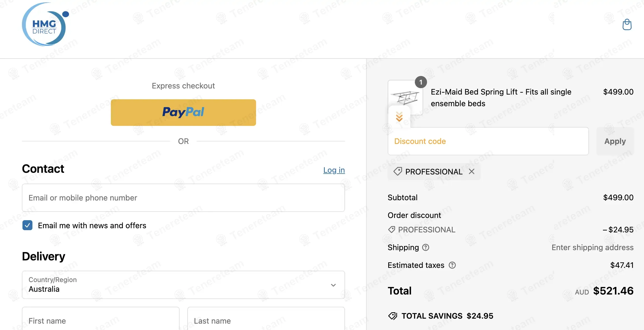Remove the PROFESSIONAL discount code tag
Viewport: 644px width, 330px height.
click(472, 172)
